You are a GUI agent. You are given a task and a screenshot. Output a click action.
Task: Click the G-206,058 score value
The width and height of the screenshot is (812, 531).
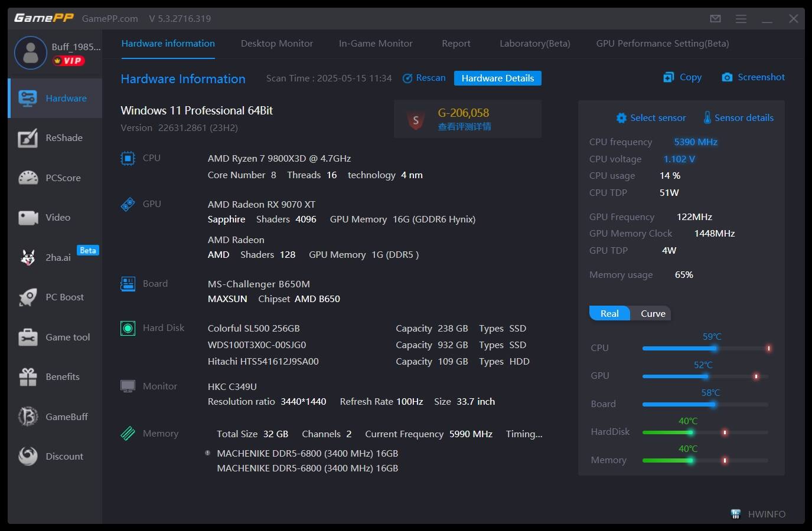(x=464, y=113)
